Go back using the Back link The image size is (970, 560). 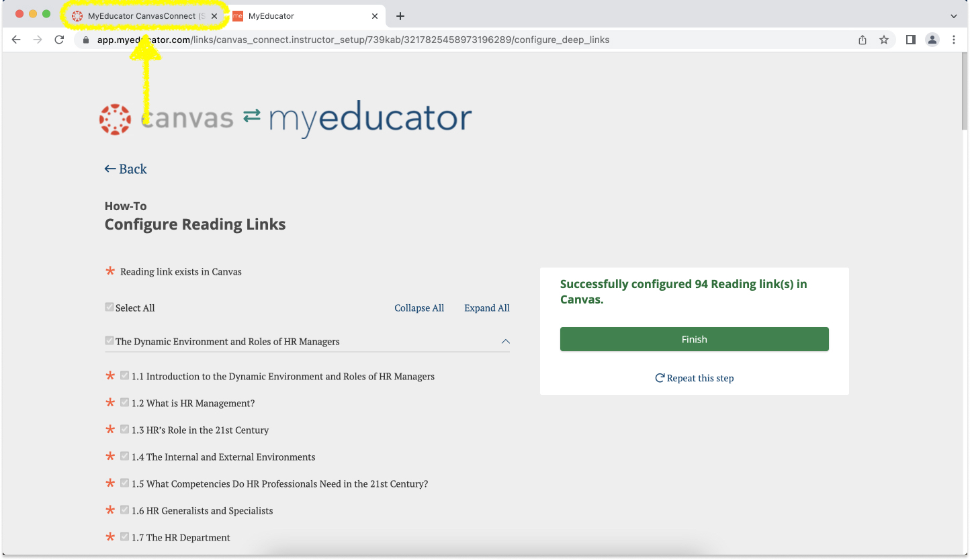126,169
